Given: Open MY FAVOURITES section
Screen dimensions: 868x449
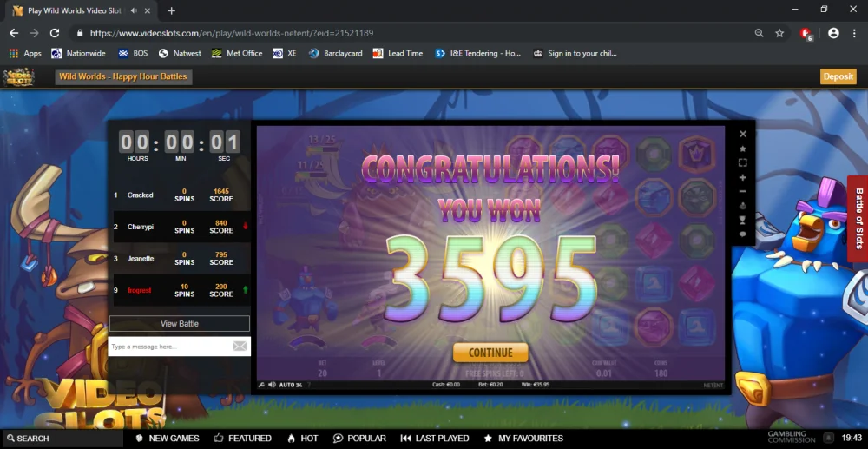Looking at the screenshot, I should 523,439.
